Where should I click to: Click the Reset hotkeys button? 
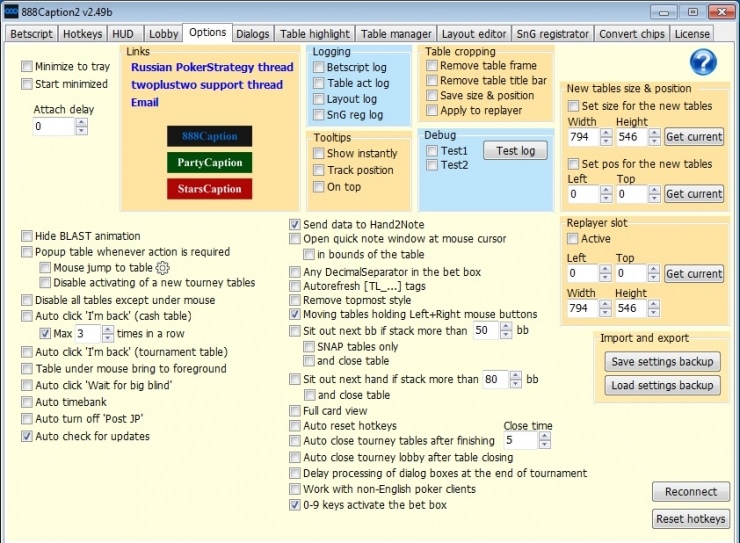pyautogui.click(x=690, y=519)
